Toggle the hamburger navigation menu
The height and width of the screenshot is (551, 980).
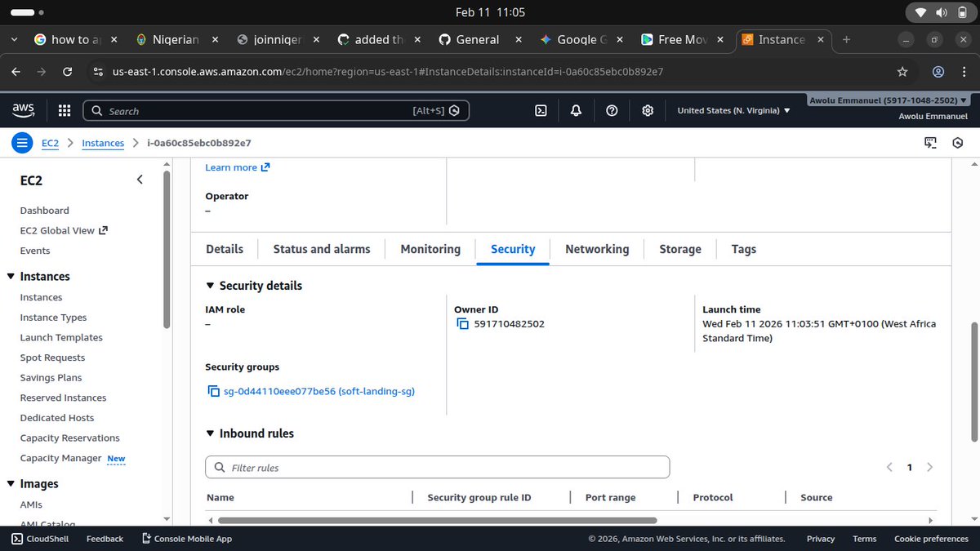click(22, 143)
